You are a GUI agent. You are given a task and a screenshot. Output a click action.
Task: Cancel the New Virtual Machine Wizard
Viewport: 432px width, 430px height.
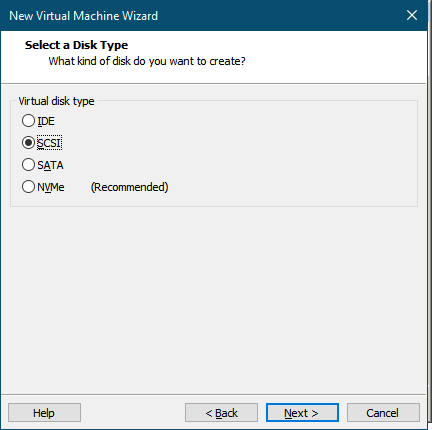383,413
